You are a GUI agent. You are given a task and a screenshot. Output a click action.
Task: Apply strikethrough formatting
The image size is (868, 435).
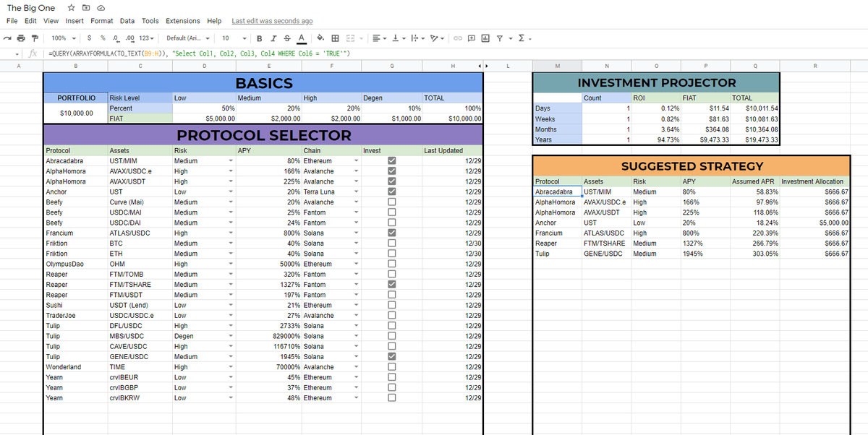pos(286,38)
